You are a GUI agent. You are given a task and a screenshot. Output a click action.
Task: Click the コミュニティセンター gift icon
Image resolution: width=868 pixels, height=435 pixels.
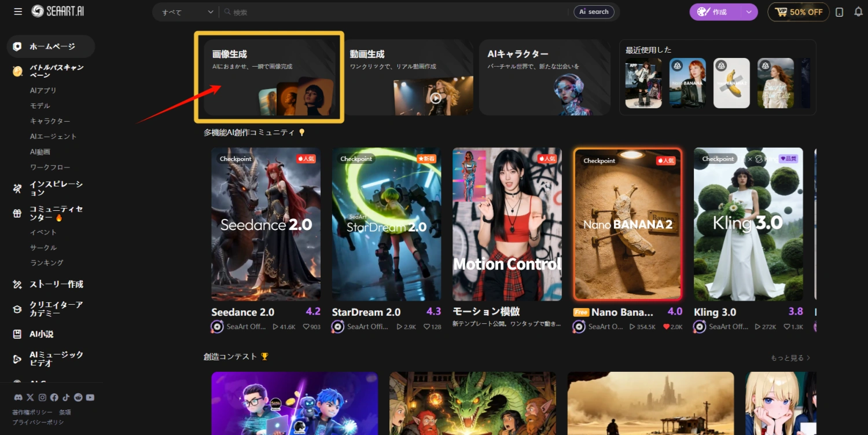coord(17,213)
